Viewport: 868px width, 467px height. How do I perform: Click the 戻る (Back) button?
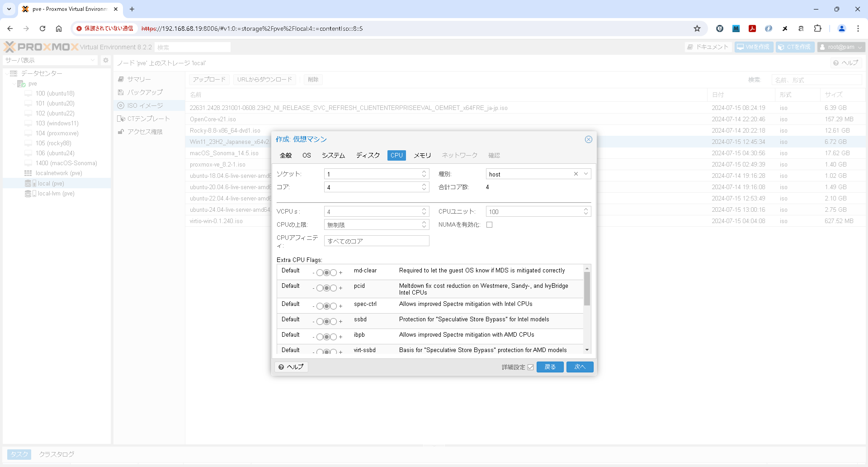550,367
